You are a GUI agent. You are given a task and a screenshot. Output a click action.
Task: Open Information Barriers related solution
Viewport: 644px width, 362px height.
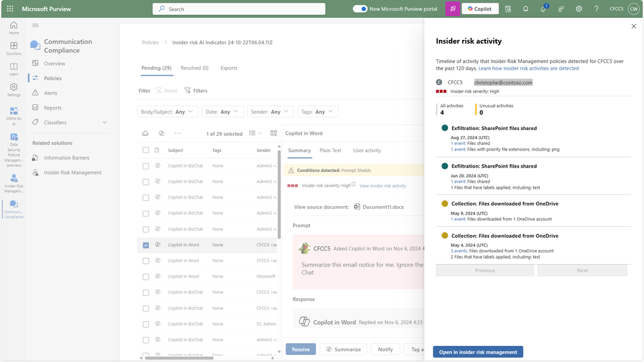point(66,158)
